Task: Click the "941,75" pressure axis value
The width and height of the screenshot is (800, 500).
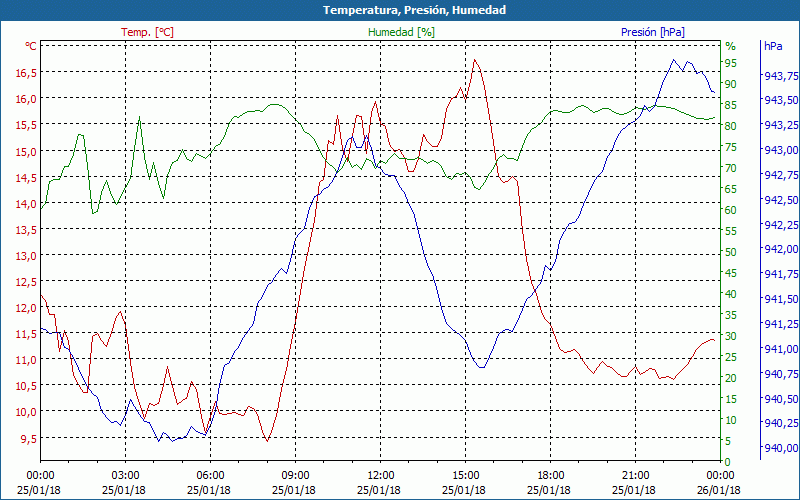Action: (781, 274)
